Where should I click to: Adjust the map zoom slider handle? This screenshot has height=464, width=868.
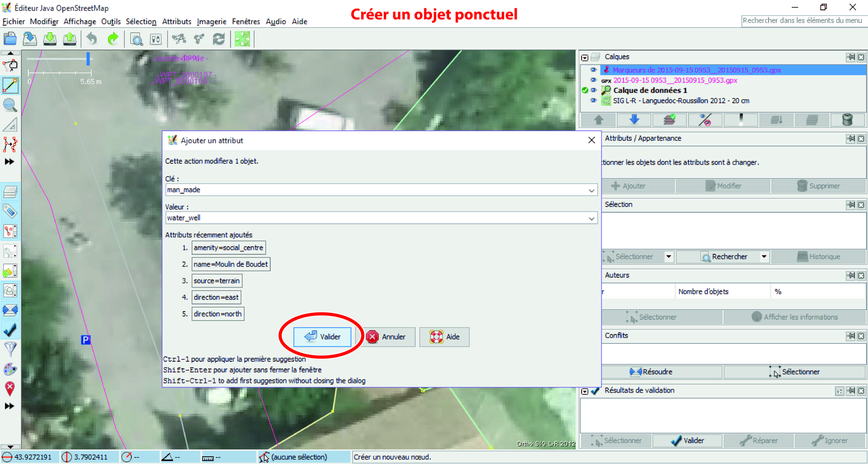click(x=88, y=59)
